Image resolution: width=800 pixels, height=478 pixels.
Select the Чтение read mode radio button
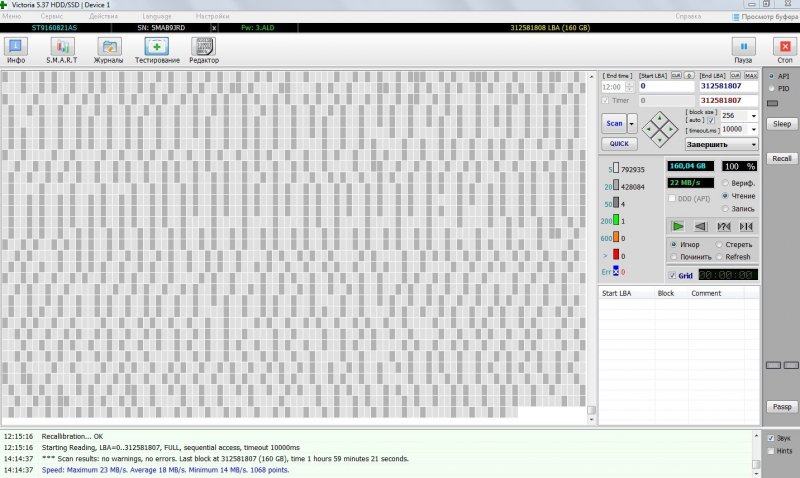click(x=724, y=196)
